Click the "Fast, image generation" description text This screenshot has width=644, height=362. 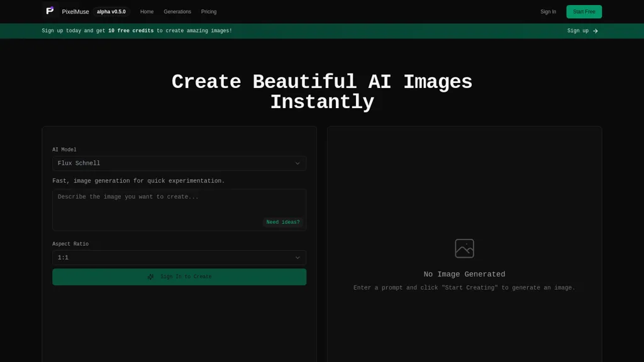click(x=138, y=181)
